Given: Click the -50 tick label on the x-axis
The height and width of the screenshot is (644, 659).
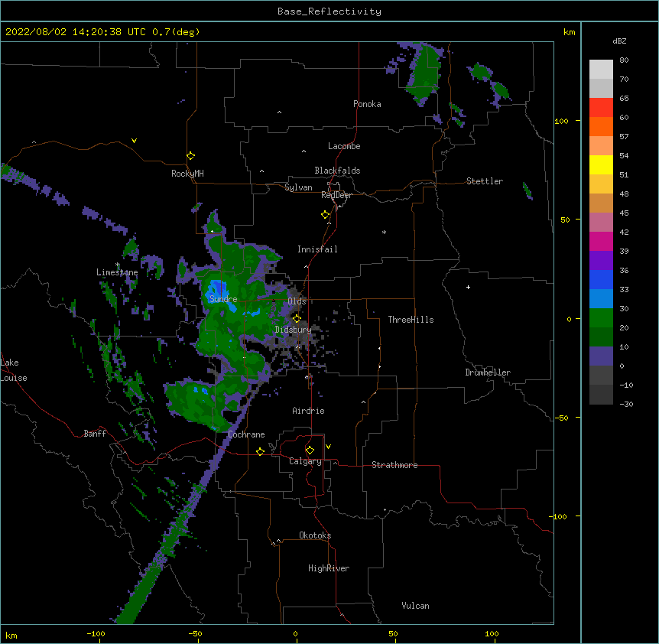Looking at the screenshot, I should point(195,633).
